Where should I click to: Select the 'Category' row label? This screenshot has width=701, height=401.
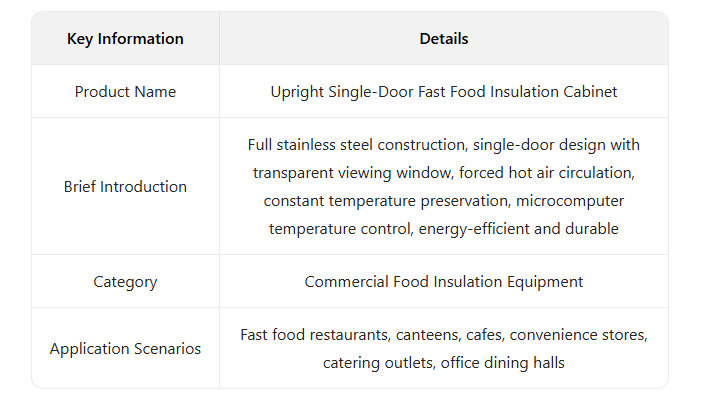click(x=125, y=282)
